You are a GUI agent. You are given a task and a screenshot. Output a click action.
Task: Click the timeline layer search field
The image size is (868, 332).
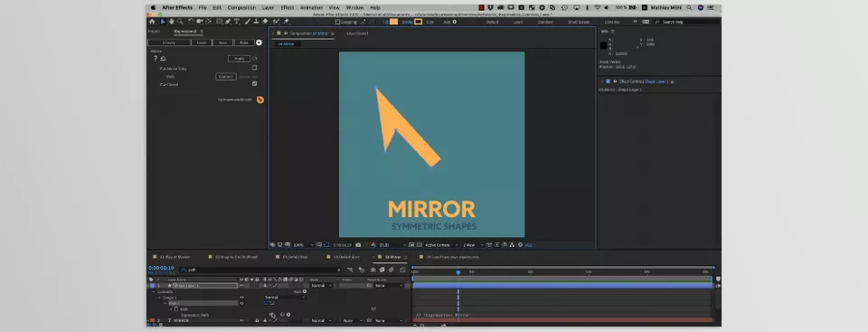tap(260, 270)
